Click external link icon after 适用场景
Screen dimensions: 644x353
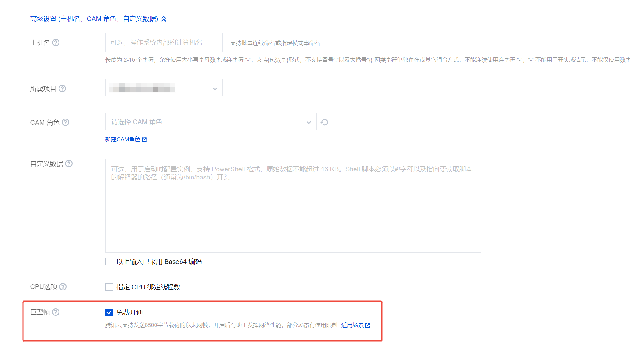point(368,325)
